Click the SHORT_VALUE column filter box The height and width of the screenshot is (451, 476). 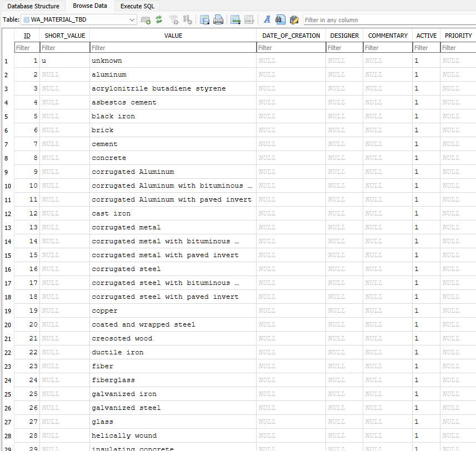(64, 48)
